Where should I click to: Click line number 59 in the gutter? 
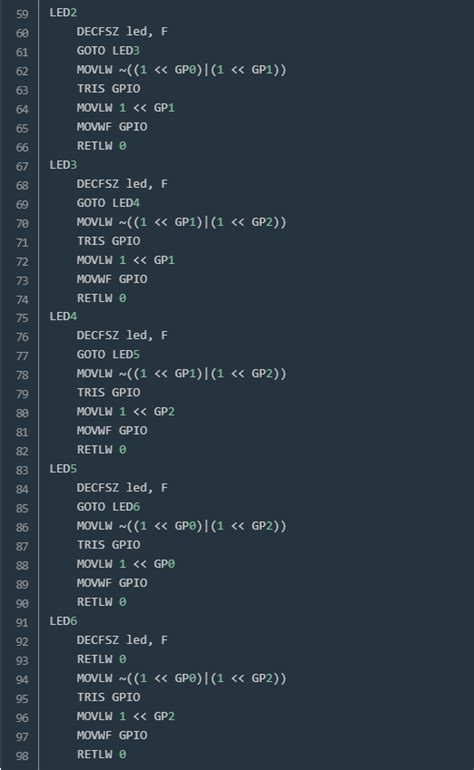pyautogui.click(x=22, y=14)
